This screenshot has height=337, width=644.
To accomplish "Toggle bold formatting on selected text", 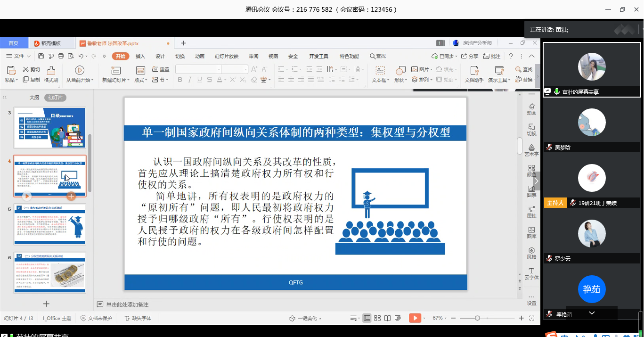I will (x=179, y=79).
